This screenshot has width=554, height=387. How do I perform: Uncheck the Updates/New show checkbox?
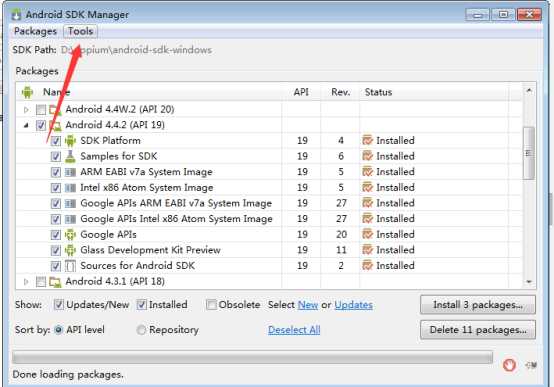pos(58,305)
